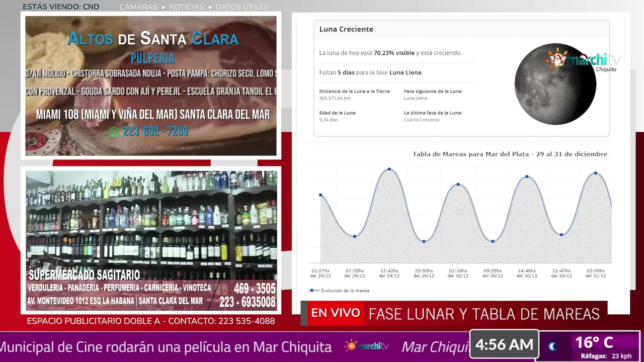Click the tide point at 14:46hs del 30/12
Viewport: 644px width, 362px height.
coord(527,176)
